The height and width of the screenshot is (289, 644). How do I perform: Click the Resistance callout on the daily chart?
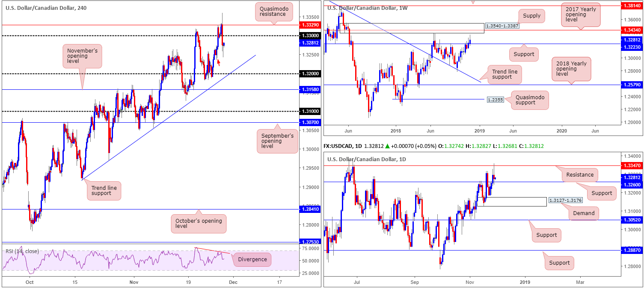point(580,174)
